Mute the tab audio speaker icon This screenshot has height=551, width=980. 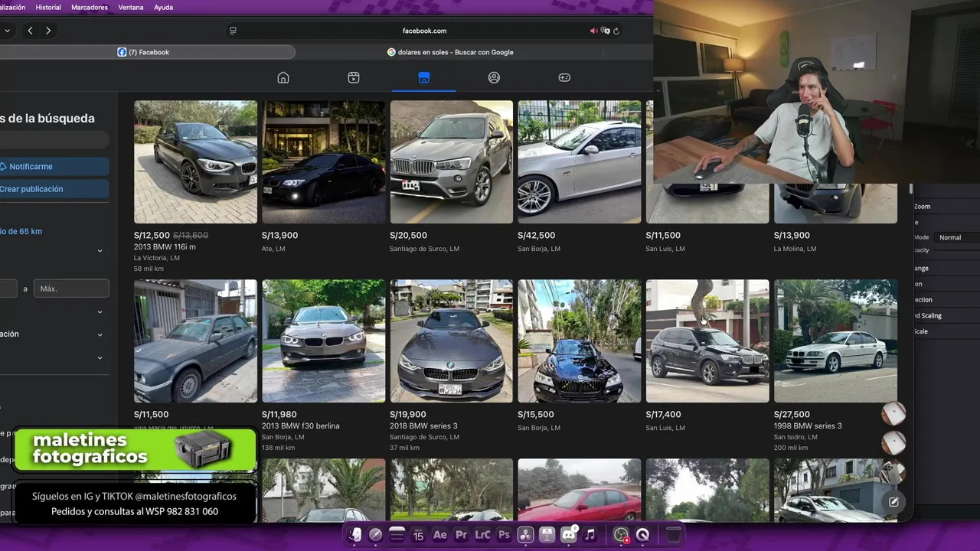coord(593,31)
